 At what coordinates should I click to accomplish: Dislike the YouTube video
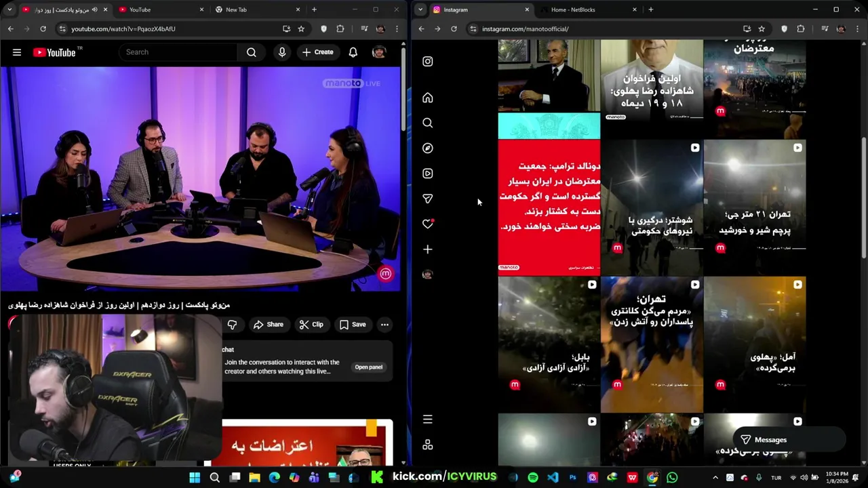click(232, 325)
